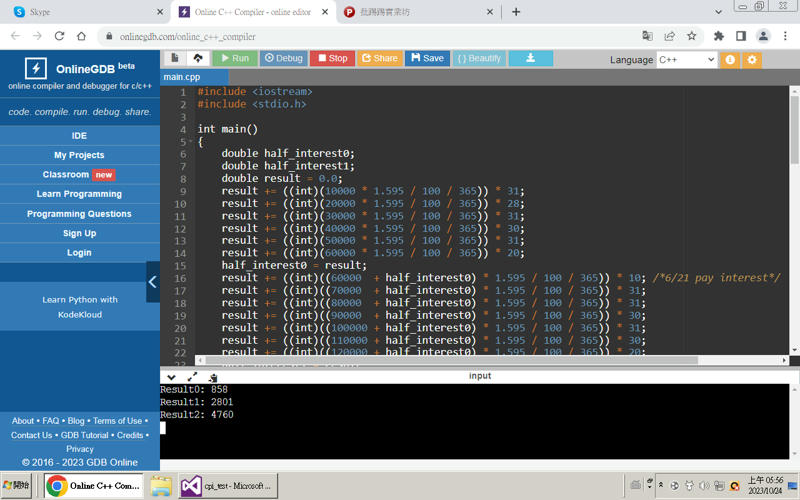This screenshot has width=800, height=500.
Task: Click the upload file icon in toolbar
Action: coord(197,58)
